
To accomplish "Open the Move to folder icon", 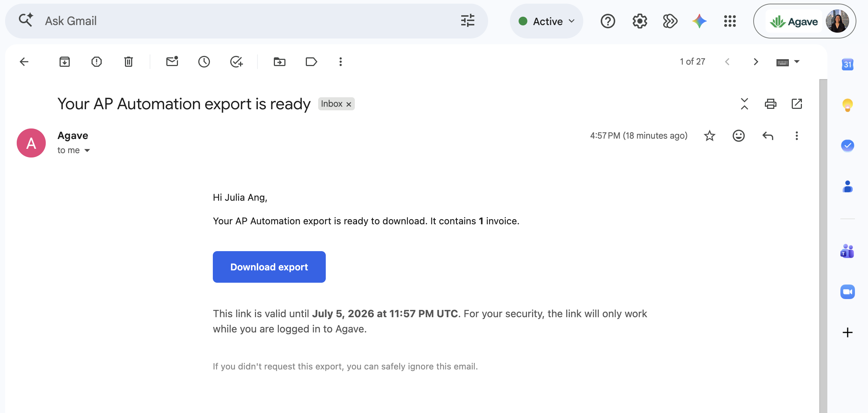I will 280,62.
